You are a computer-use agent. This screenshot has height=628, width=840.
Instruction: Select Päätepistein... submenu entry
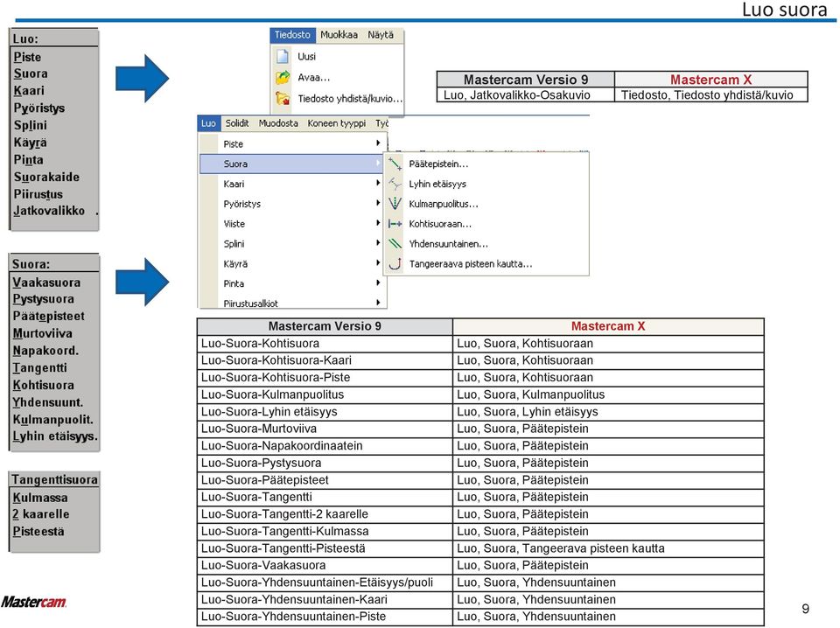pos(438,164)
